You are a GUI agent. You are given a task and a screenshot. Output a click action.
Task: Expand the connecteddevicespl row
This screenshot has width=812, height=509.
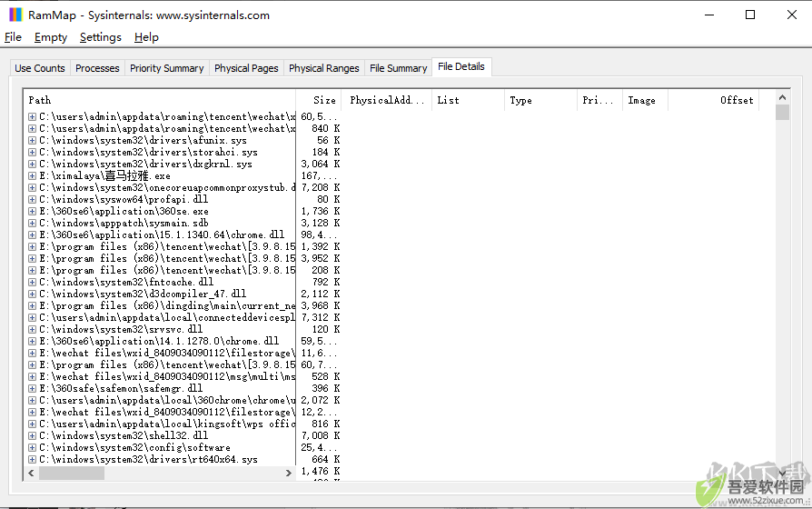(x=32, y=318)
